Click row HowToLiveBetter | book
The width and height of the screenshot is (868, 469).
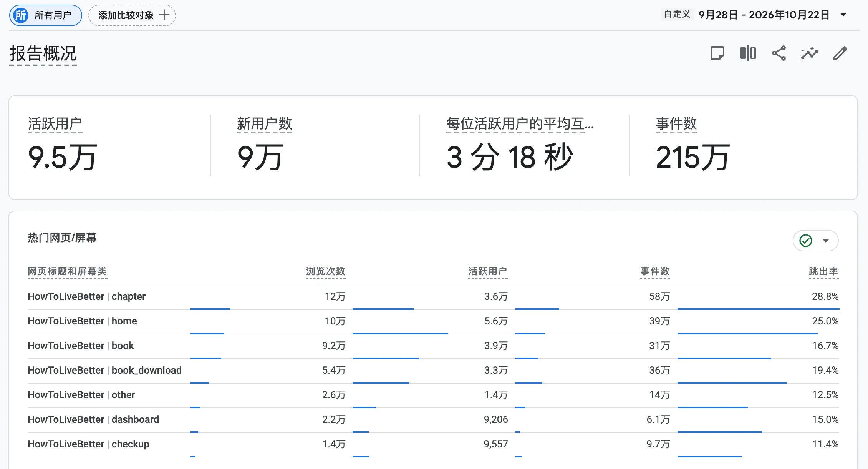point(433,346)
